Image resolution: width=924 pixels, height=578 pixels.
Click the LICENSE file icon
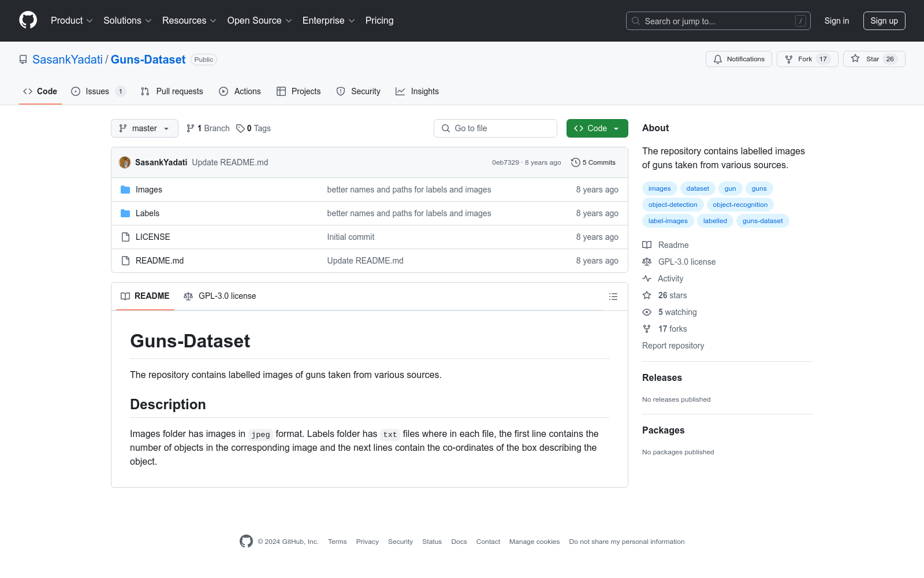[125, 237]
